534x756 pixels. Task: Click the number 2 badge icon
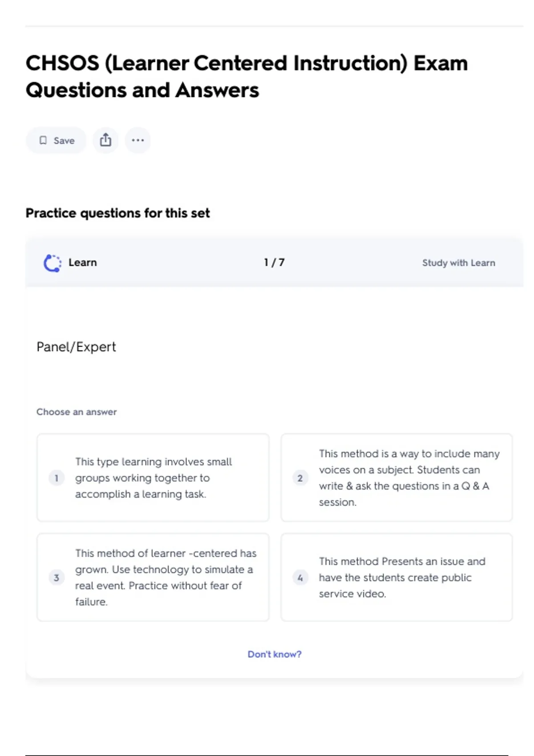[300, 478]
